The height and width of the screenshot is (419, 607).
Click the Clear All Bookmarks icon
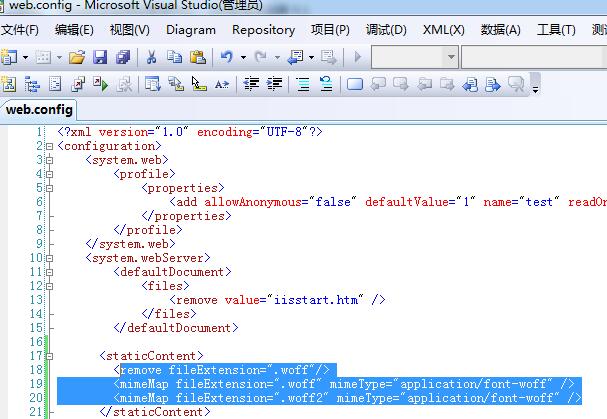click(x=516, y=84)
